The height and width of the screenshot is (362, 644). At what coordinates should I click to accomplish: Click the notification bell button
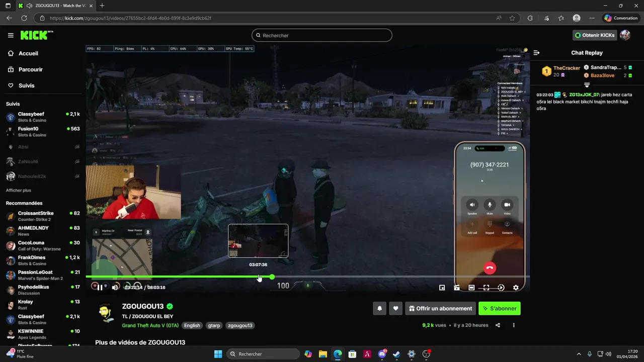tap(380, 308)
